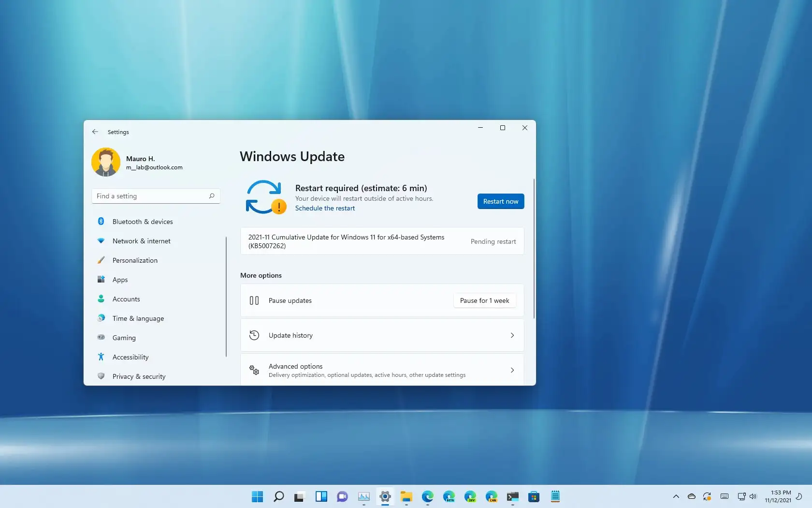
Task: Expand the Update history row chevron
Action: (512, 335)
